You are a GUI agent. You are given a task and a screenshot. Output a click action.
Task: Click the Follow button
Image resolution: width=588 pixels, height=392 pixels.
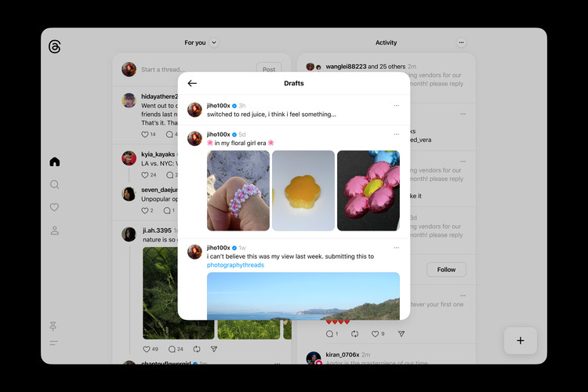click(446, 270)
